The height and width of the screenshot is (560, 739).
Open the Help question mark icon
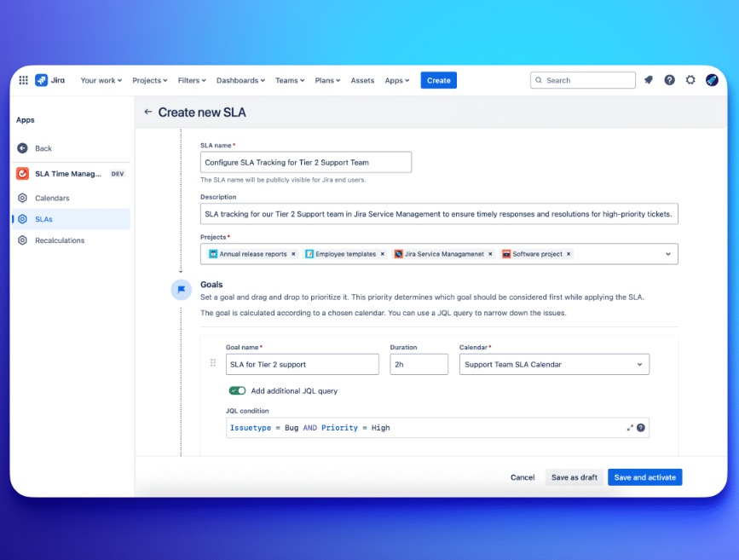point(670,79)
